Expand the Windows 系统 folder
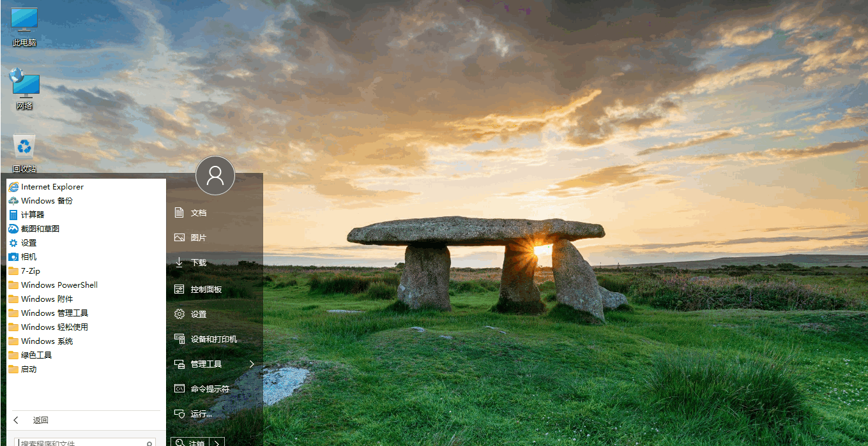Image resolution: width=868 pixels, height=446 pixels. [86, 341]
